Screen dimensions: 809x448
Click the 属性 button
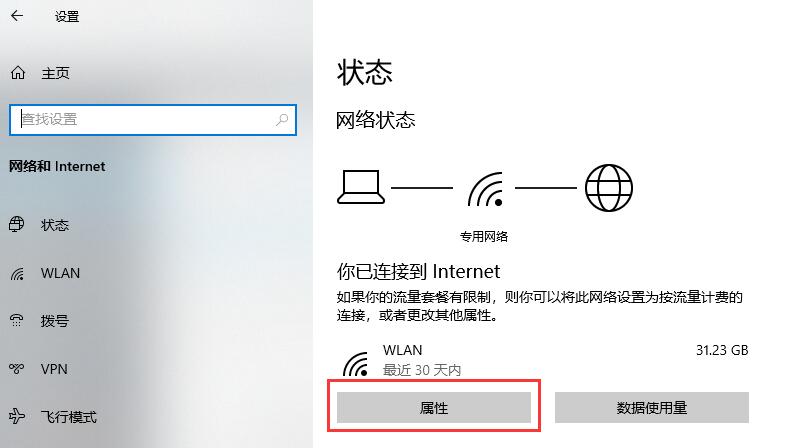434,408
